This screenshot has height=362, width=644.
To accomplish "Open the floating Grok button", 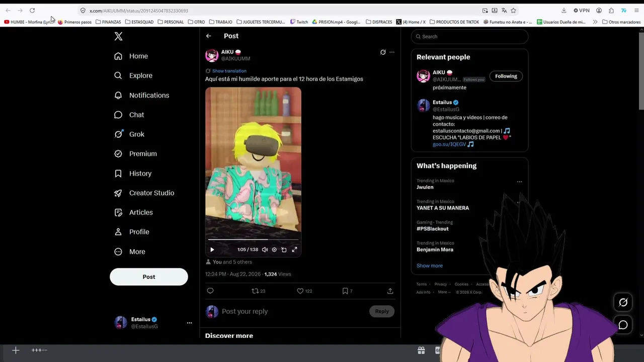I will click(x=623, y=303).
